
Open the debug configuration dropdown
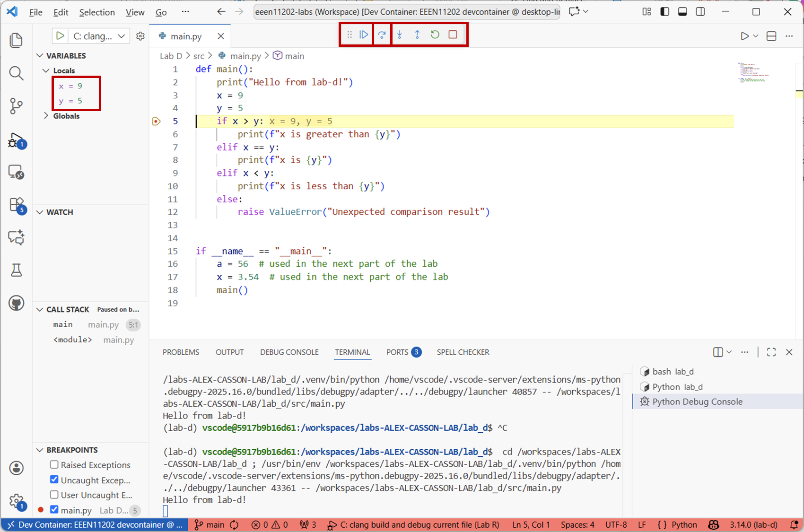122,36
